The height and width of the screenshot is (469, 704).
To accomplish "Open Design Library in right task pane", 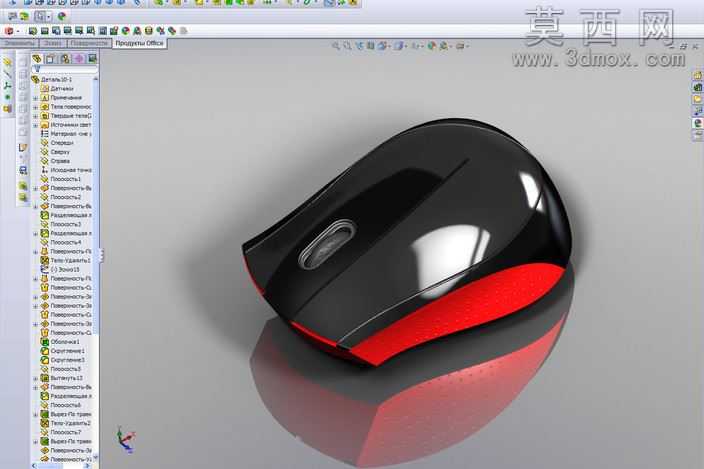I will click(698, 88).
